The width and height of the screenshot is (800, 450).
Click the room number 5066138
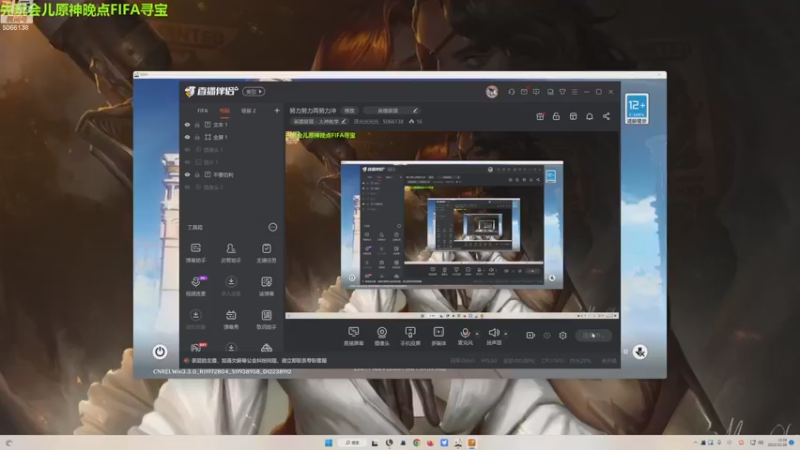[x=393, y=122]
